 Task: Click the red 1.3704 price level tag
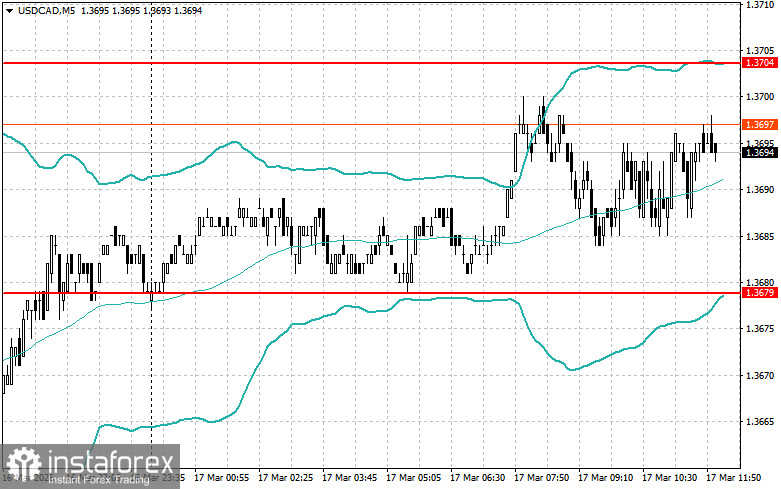click(760, 63)
